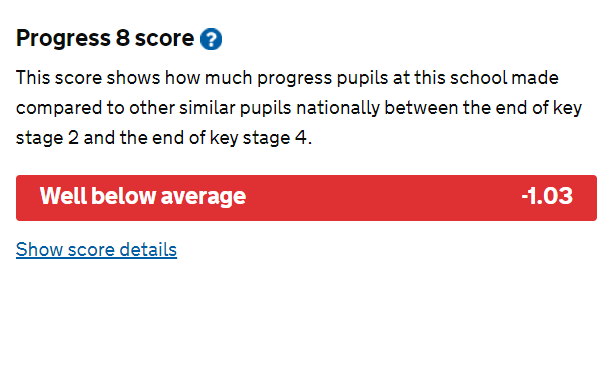Click the word 'Progress' in the heading
This screenshot has width=604, height=372.
63,39
